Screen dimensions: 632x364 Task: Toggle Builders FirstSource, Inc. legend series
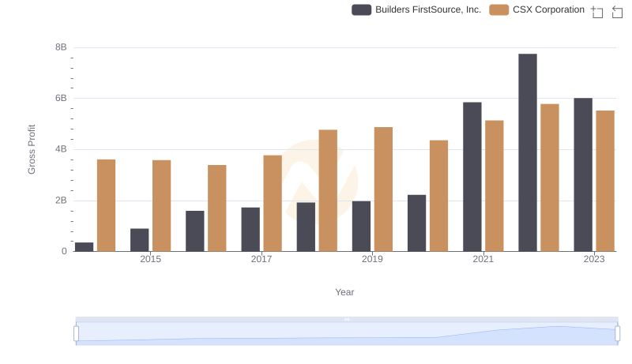[416, 9]
